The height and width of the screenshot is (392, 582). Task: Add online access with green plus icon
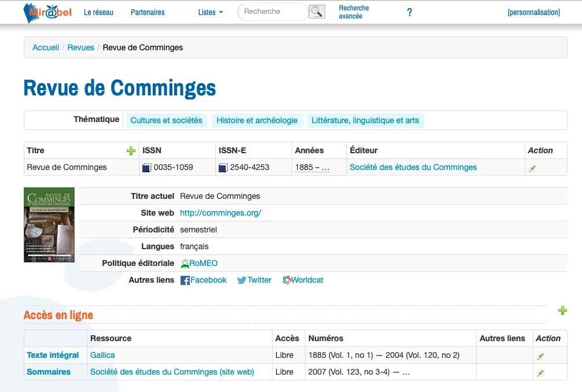[562, 310]
